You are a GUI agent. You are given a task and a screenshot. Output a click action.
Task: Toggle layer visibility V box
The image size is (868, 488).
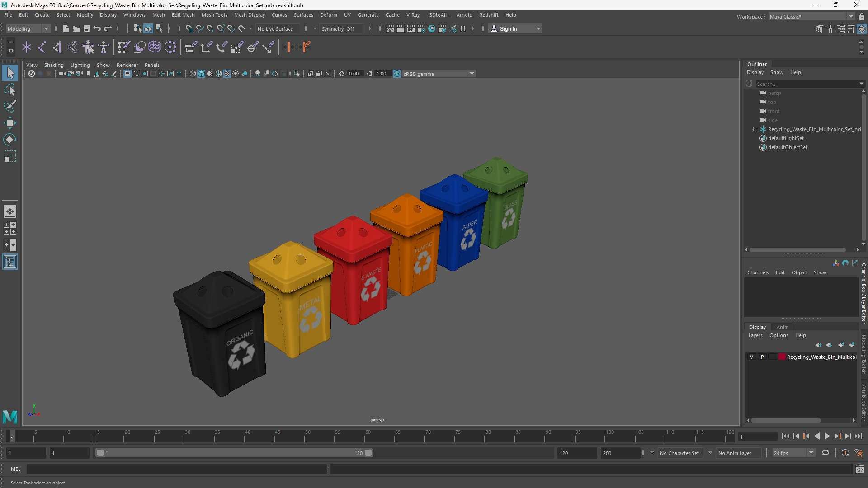pos(752,357)
